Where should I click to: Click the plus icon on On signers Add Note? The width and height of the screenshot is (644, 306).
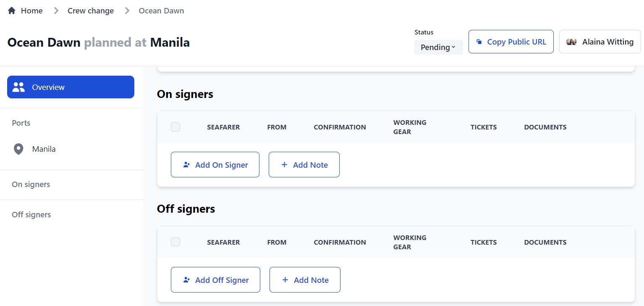click(284, 165)
